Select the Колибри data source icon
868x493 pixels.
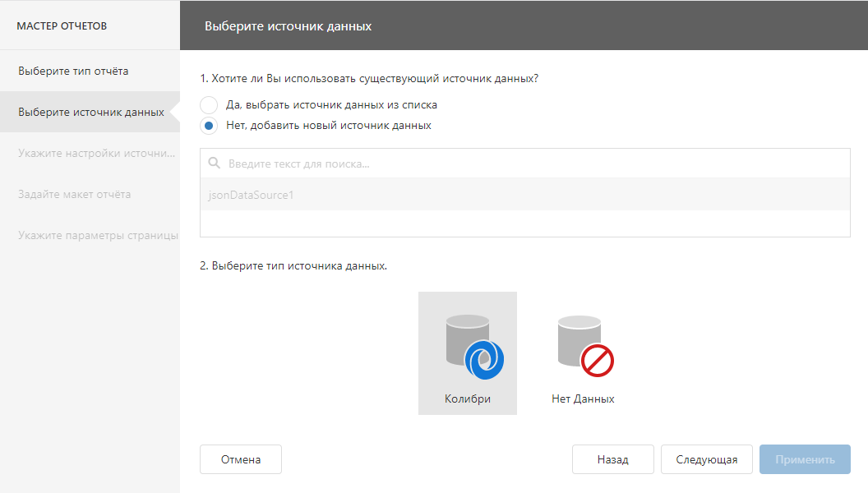(472, 346)
